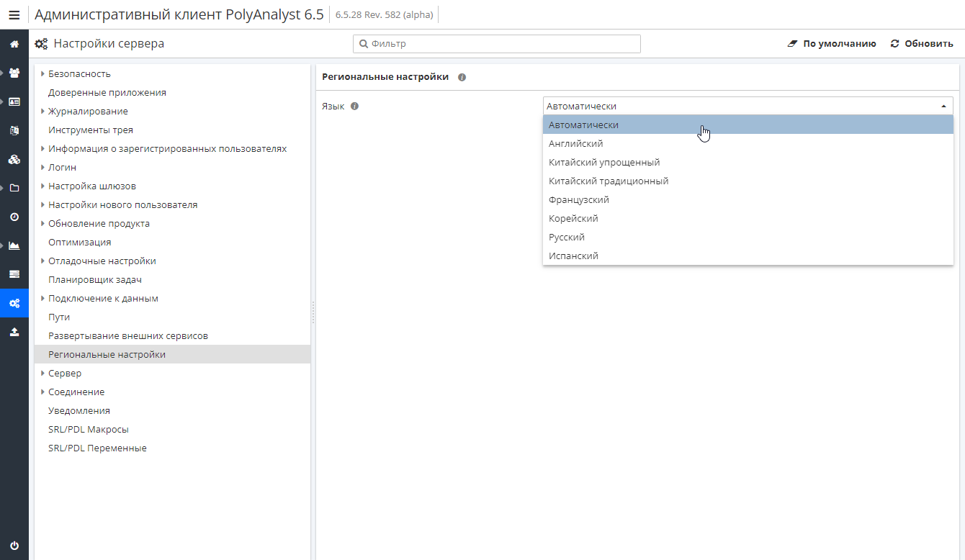Click the version text 6.5.28 Rev. 582 (alpha)
This screenshot has width=965, height=560.
pyautogui.click(x=384, y=14)
